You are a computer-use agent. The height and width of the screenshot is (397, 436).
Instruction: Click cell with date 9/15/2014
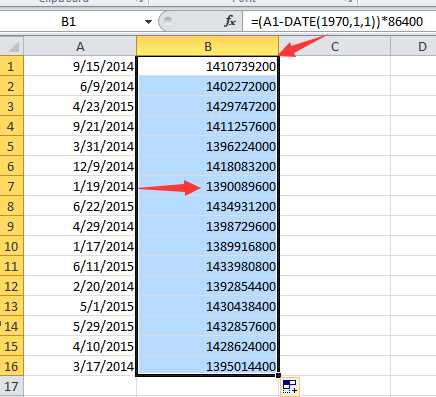pyautogui.click(x=80, y=66)
